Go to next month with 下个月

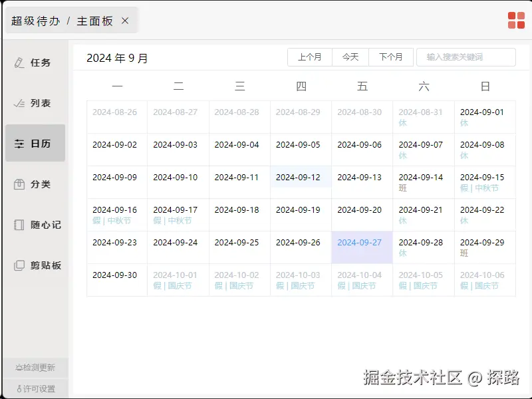391,57
